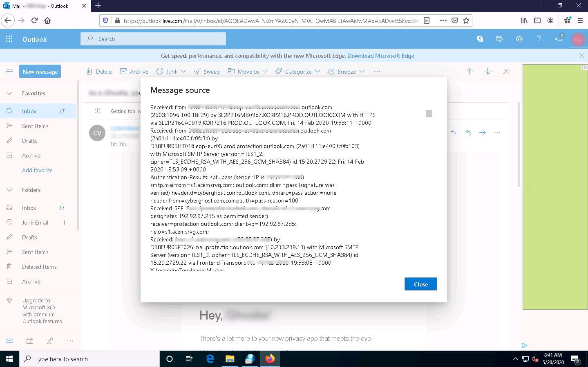Viewport: 588px width, 367px height.
Task: Go to next message down arrow
Action: point(488,71)
